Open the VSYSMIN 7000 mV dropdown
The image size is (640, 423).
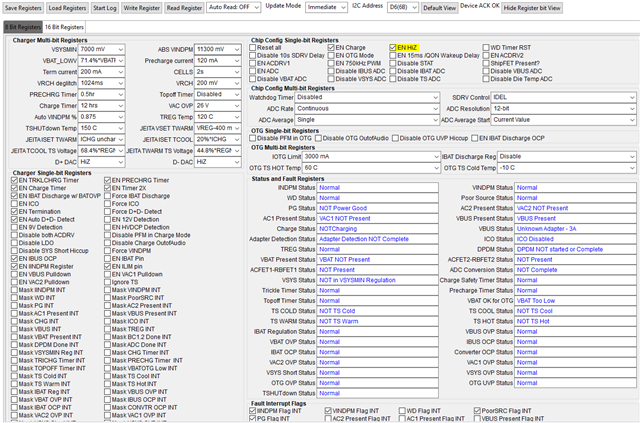[x=102, y=49]
